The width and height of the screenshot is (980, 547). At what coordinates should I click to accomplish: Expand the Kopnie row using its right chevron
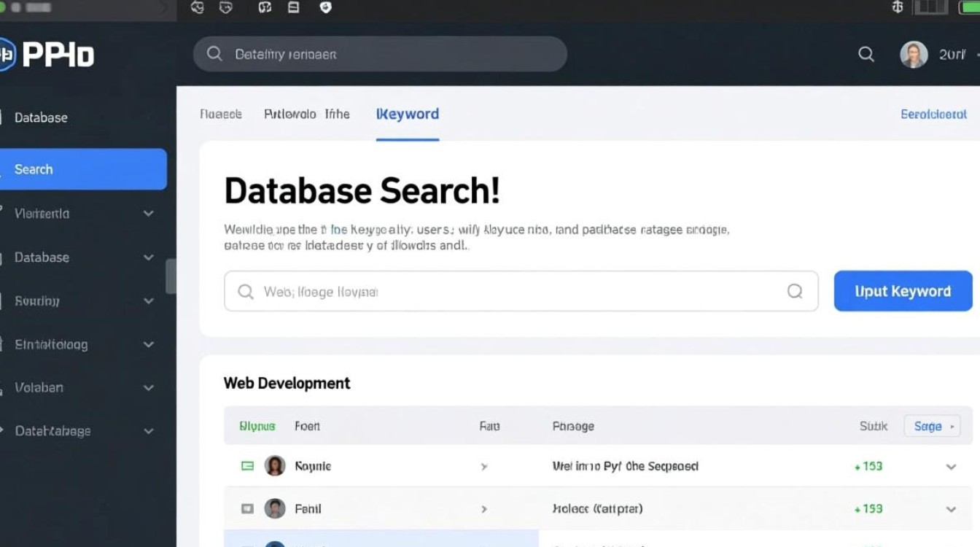(951, 467)
